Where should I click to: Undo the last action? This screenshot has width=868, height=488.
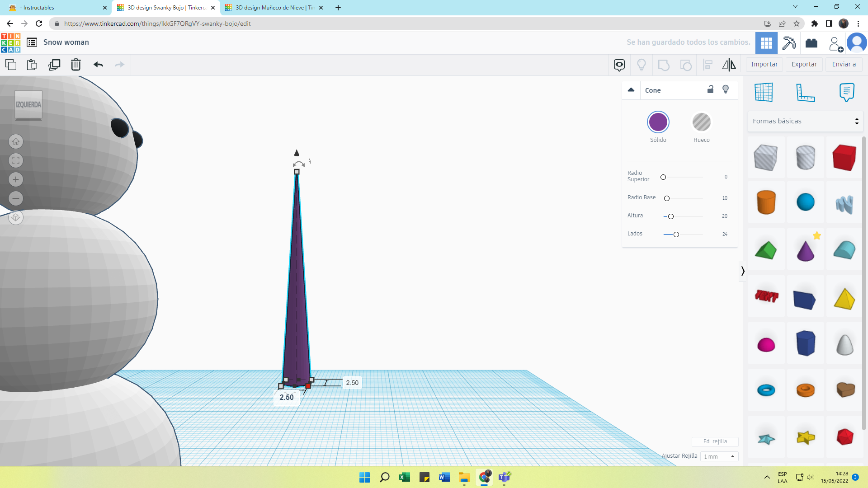[x=99, y=65]
